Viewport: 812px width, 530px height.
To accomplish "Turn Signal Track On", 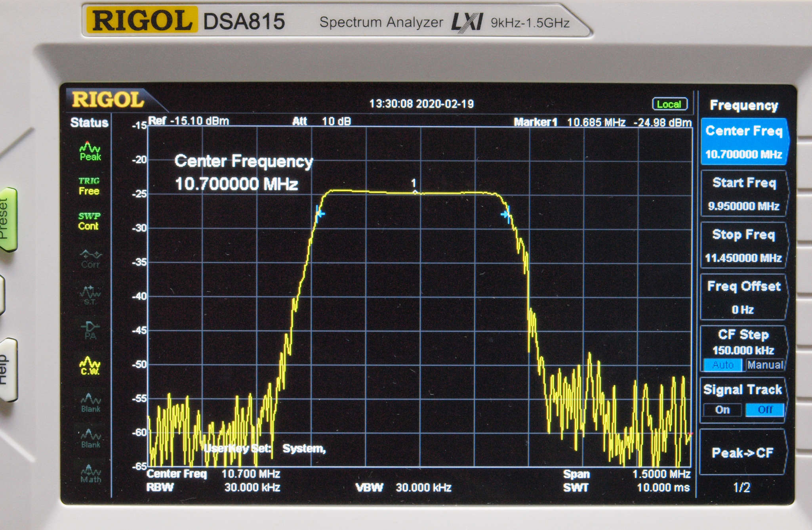I will point(722,410).
